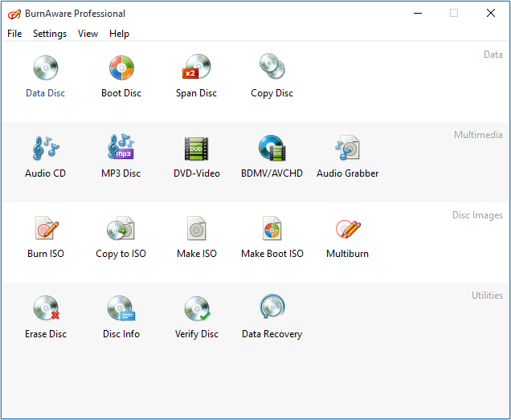Viewport: 511px width, 420px height.
Task: Open the MP3 Disc icon
Action: [121, 147]
